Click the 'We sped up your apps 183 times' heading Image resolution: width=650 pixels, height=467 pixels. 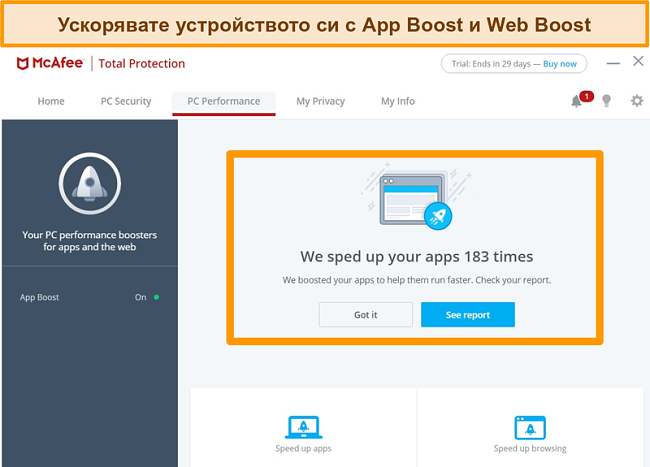point(417,256)
